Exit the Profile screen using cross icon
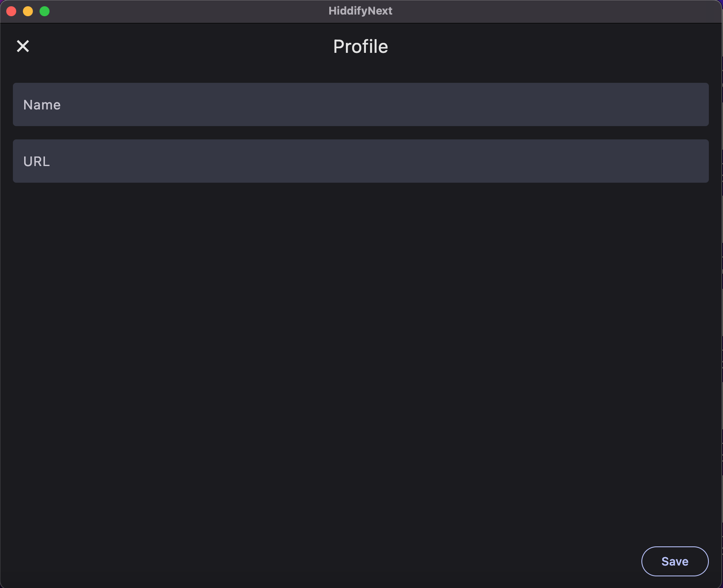Viewport: 723px width, 588px height. (x=23, y=46)
